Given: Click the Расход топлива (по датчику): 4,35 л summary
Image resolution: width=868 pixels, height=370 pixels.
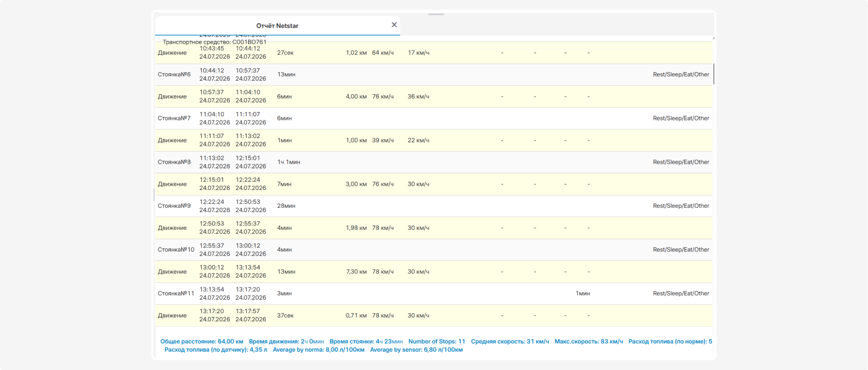Looking at the screenshot, I should pos(216,350).
